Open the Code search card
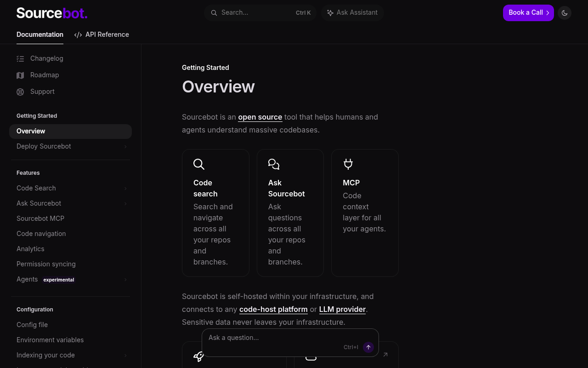The image size is (588, 368). pyautogui.click(x=215, y=213)
